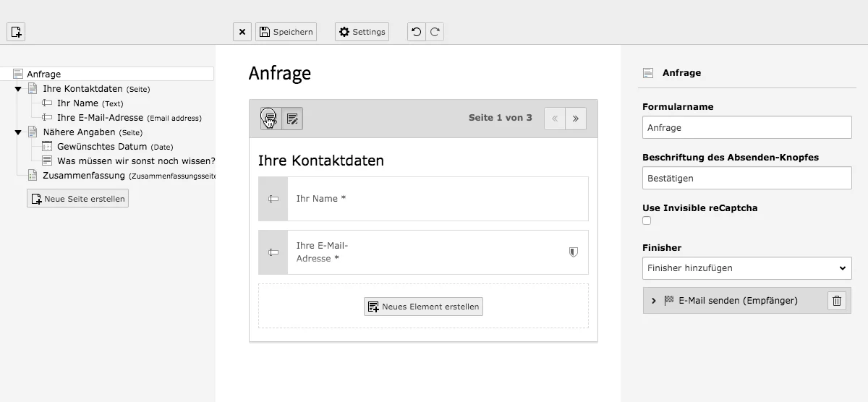
Task: Go to the next page with » button
Action: click(x=576, y=119)
